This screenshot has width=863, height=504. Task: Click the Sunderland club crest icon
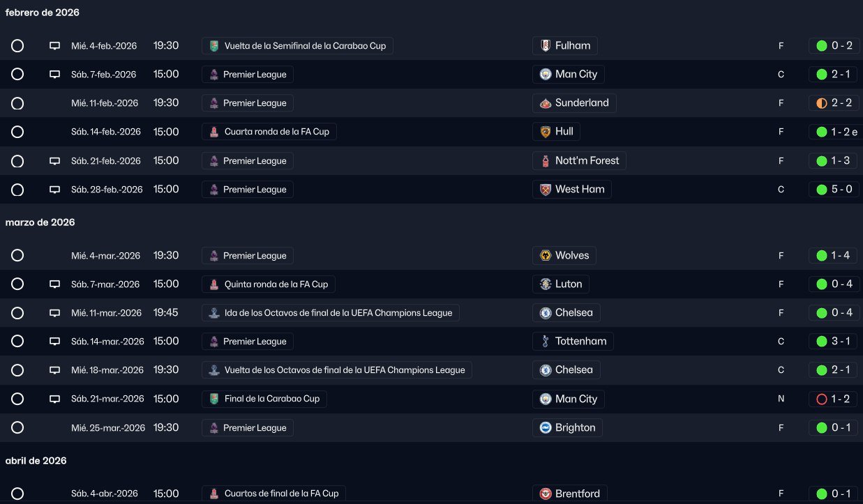tap(545, 103)
